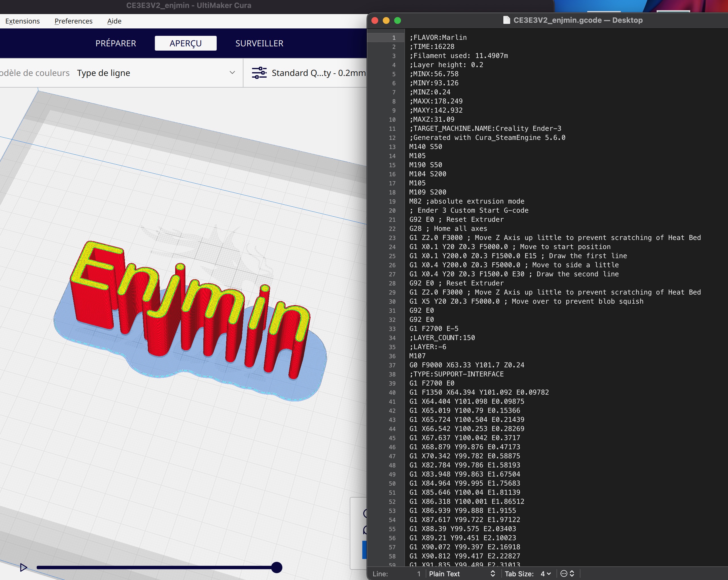Click the line ;MAXZ:31.09

coord(432,119)
